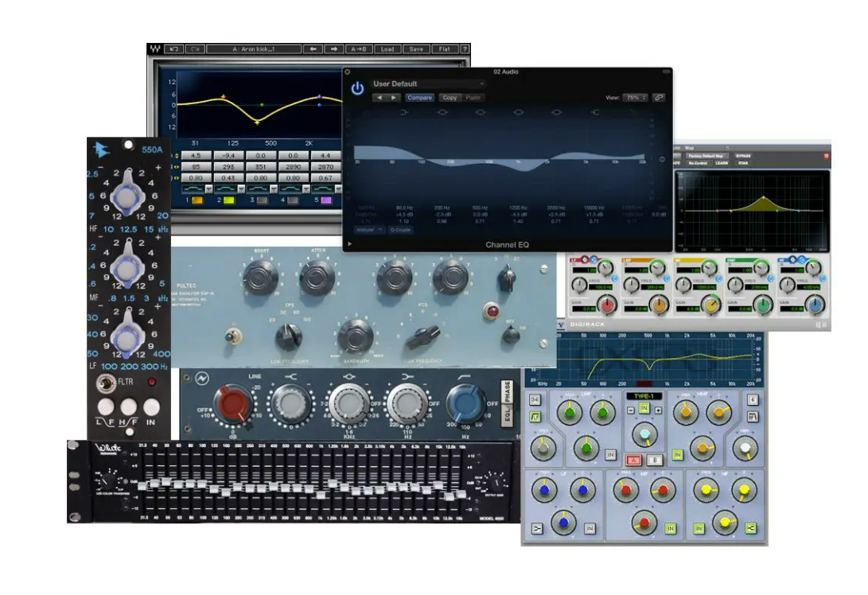Viewport: 868px width, 595px height.
Task: Copy setup A to B in Waves toolbar
Action: pos(359,49)
